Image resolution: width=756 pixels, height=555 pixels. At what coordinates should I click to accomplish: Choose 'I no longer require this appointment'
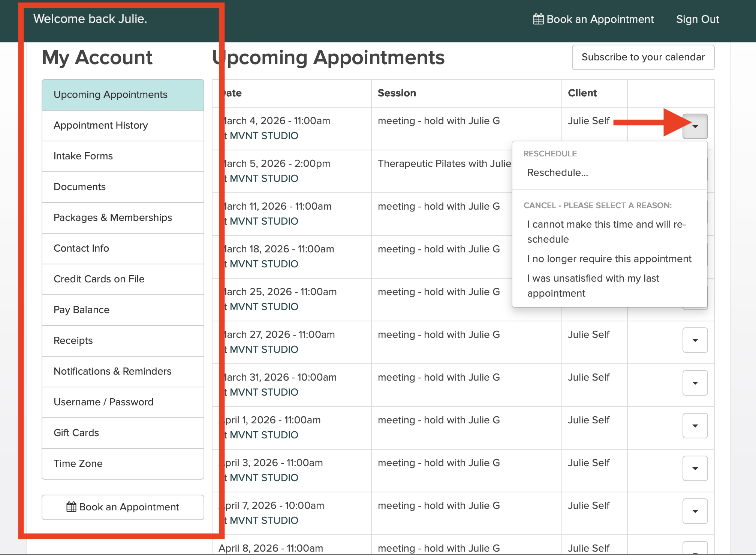tap(609, 259)
